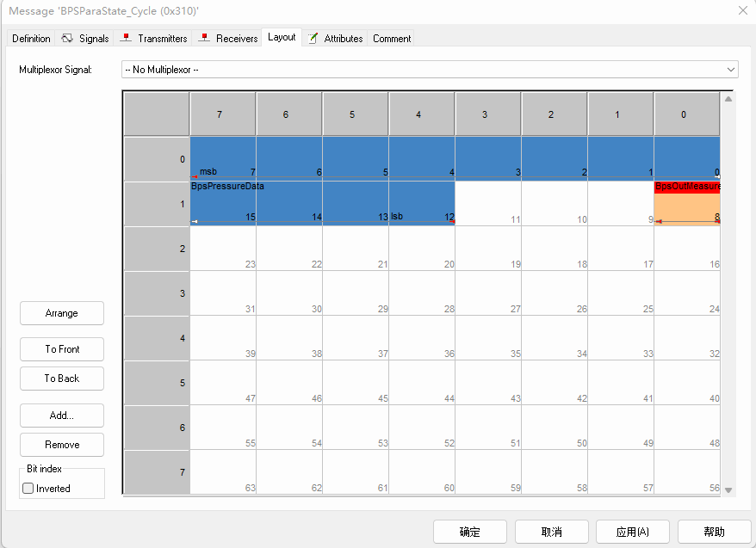Click bit cell 56

click(686, 472)
